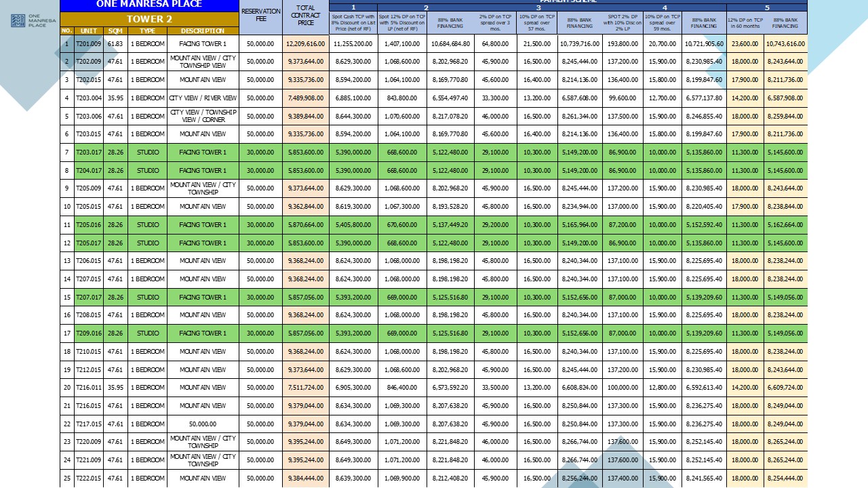868x488 pixels.
Task: Click unit cell T204.017
Action: 89,170
